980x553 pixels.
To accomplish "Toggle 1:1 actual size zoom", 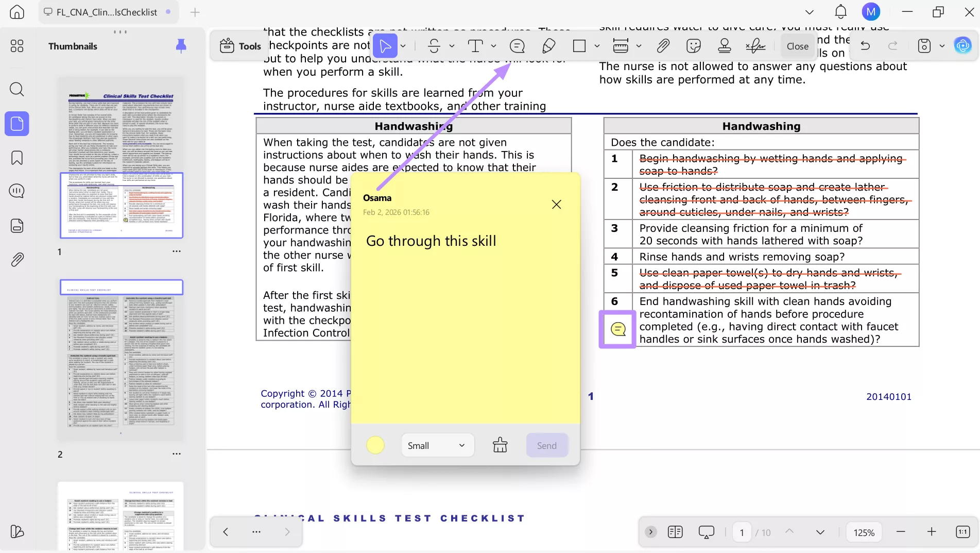I will pyautogui.click(x=961, y=531).
